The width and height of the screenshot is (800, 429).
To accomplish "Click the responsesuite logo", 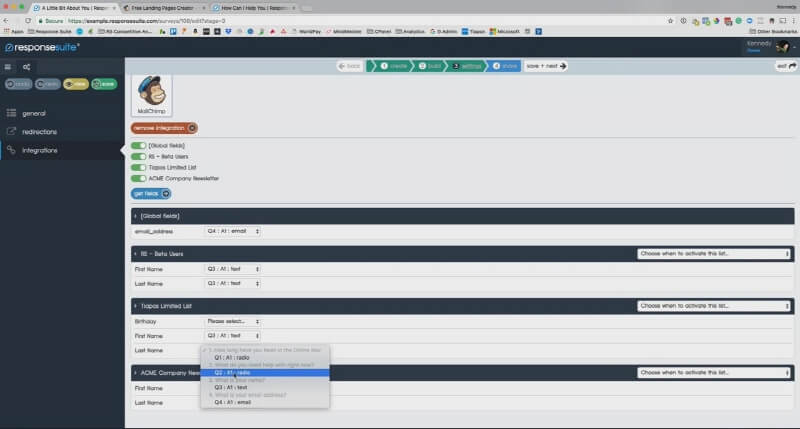I will coord(42,47).
